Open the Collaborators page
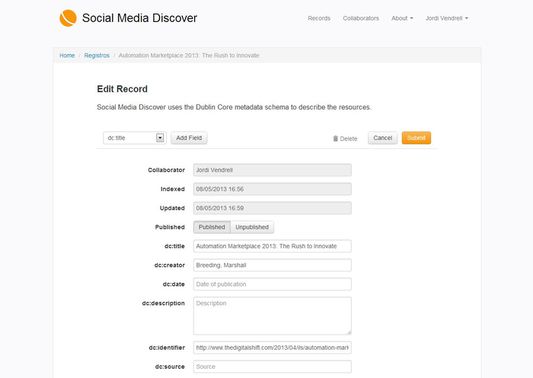 [x=361, y=18]
